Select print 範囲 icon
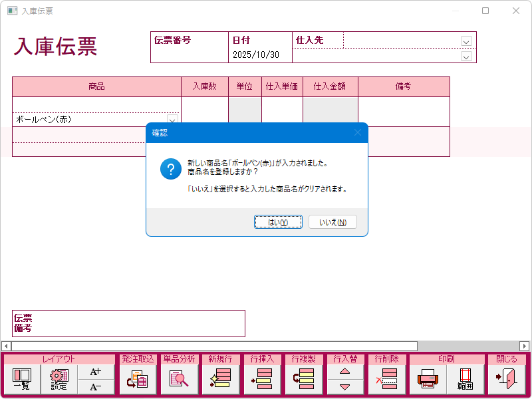 coord(465,380)
